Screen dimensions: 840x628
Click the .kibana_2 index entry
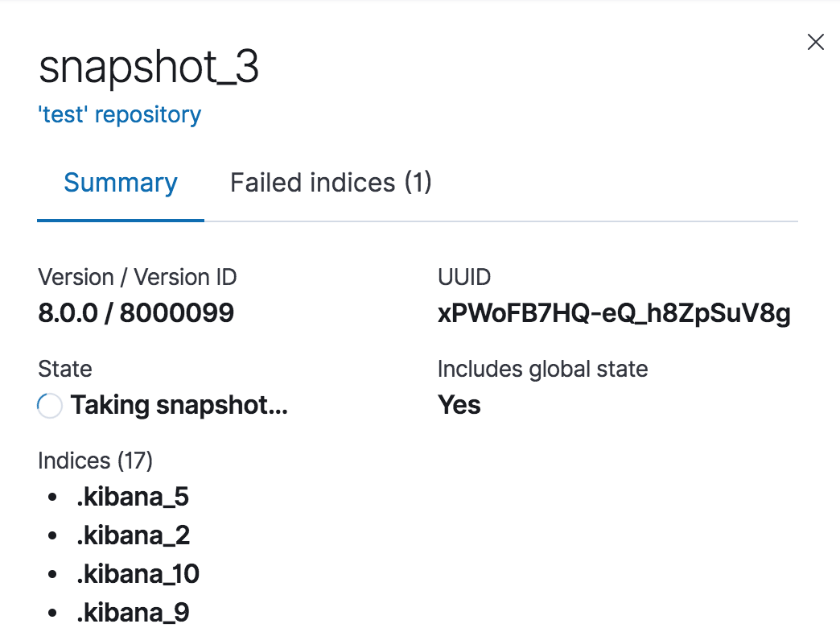point(133,535)
